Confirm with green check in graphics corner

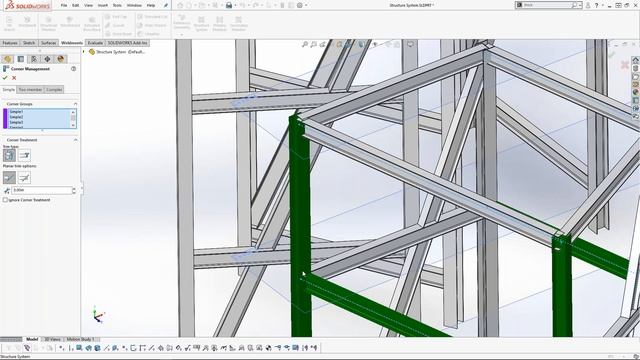(611, 54)
